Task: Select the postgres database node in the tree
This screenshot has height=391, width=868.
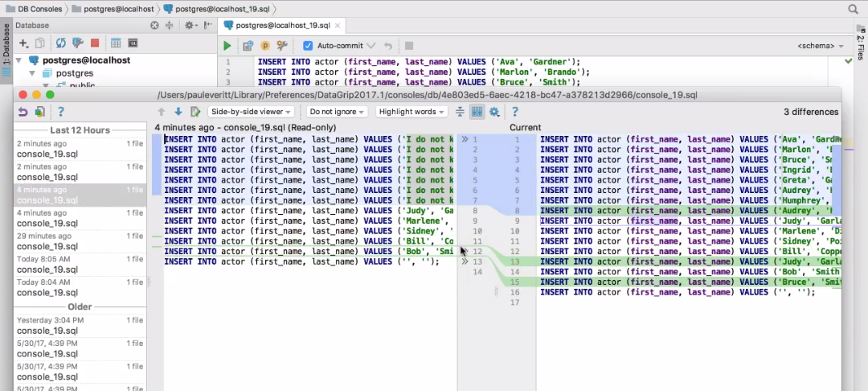Action: tap(74, 73)
